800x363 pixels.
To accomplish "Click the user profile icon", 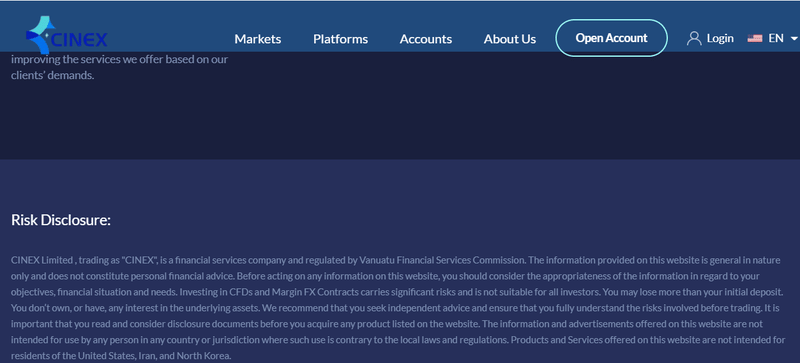I will (694, 38).
